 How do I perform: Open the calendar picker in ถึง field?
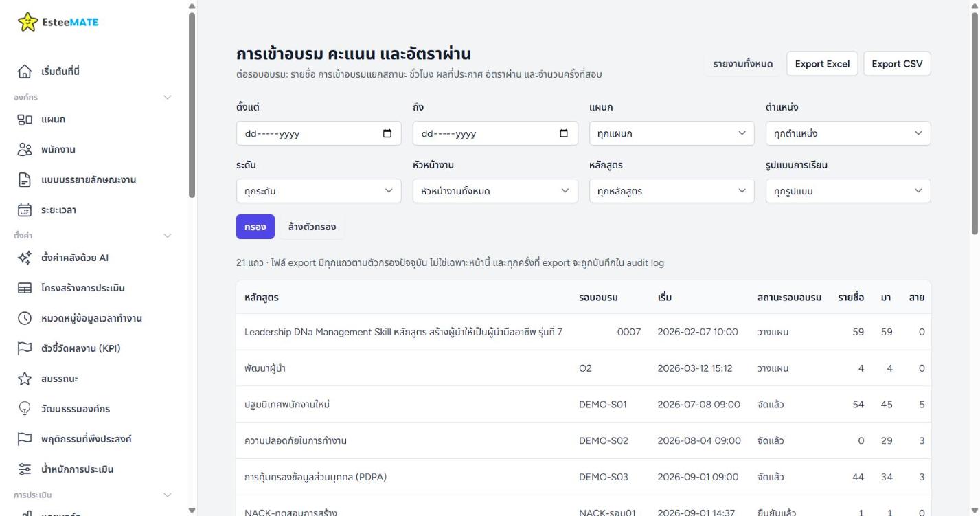click(x=564, y=133)
